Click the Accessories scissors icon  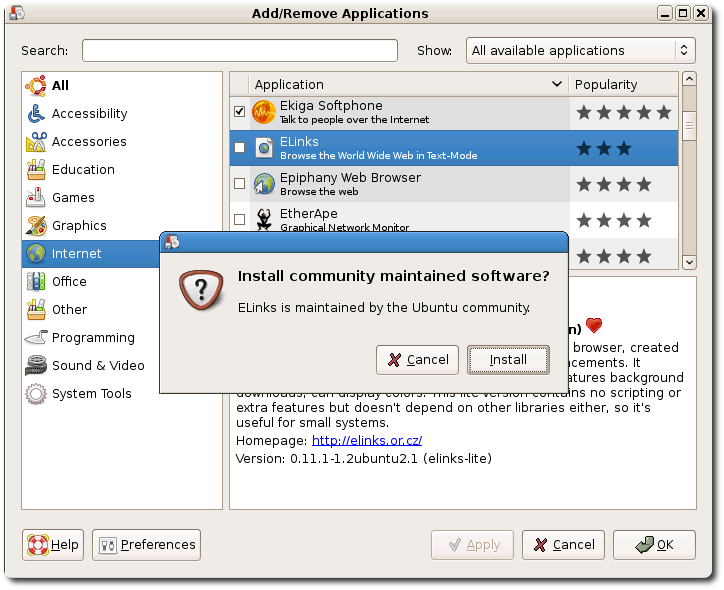(x=36, y=142)
